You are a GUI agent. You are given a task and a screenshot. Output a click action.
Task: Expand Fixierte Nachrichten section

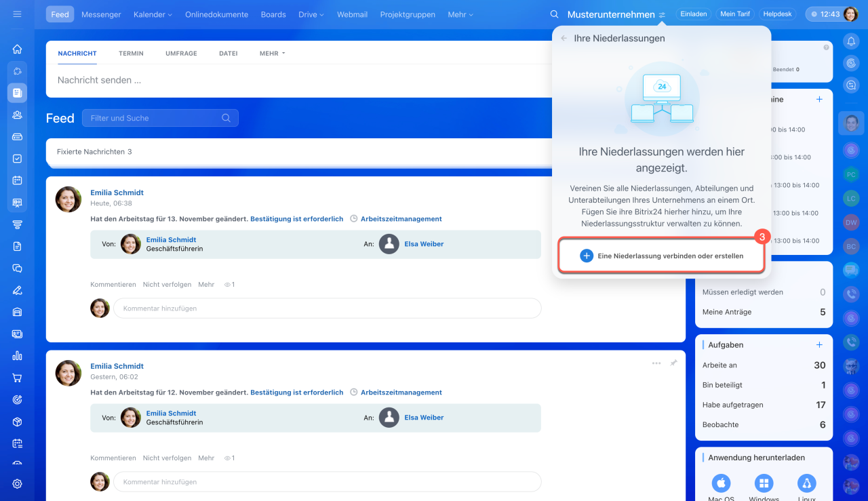click(x=94, y=152)
